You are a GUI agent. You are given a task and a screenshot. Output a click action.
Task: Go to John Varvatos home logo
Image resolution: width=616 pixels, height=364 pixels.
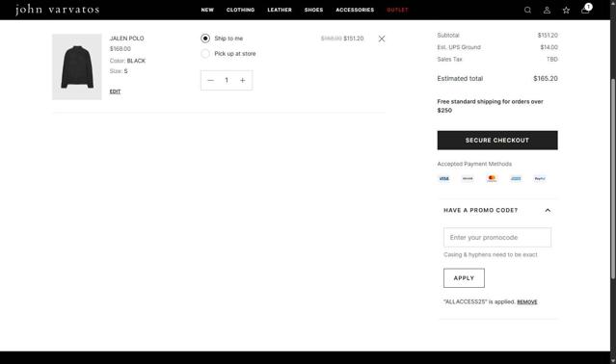click(x=57, y=10)
